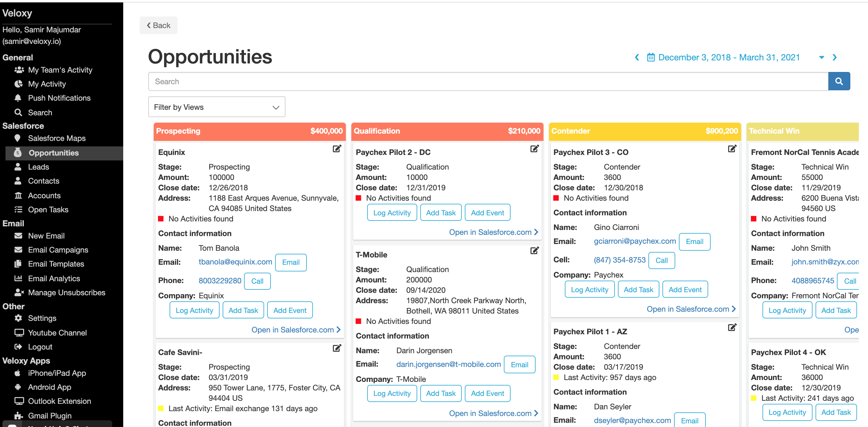Click the Prospecting column colored header
Viewport: 868px width, 427px height.
[x=249, y=131]
